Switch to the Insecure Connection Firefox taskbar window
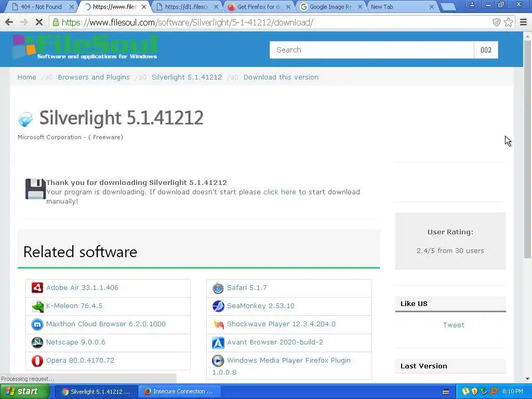 pyautogui.click(x=179, y=392)
